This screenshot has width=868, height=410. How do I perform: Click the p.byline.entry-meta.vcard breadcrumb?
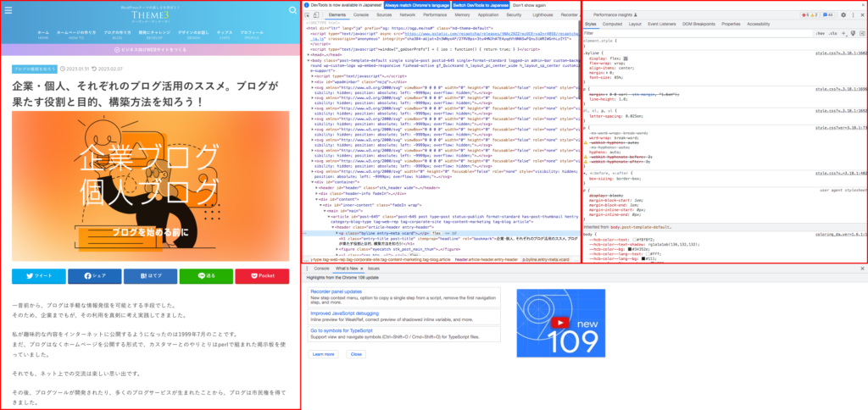pos(545,259)
